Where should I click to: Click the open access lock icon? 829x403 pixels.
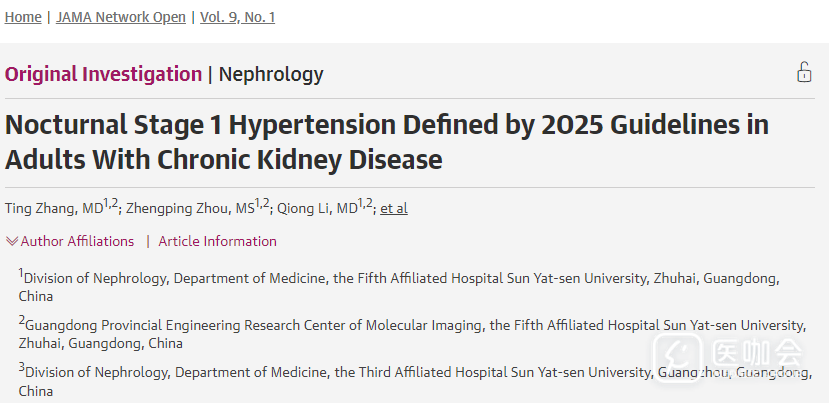point(803,72)
